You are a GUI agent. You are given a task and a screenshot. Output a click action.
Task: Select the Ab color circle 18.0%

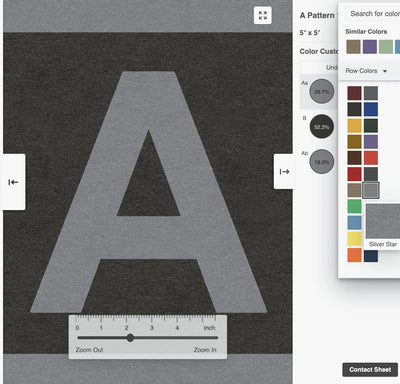(322, 162)
